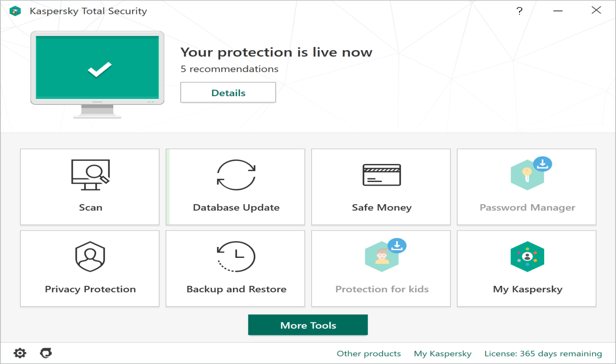The height and width of the screenshot is (364, 616).
Task: Open the Other products link
Action: (369, 354)
